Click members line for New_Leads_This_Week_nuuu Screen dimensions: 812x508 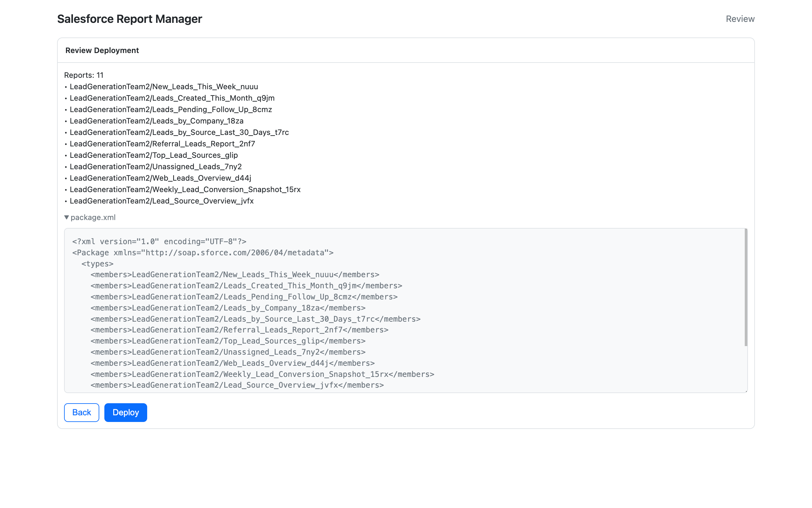click(235, 275)
